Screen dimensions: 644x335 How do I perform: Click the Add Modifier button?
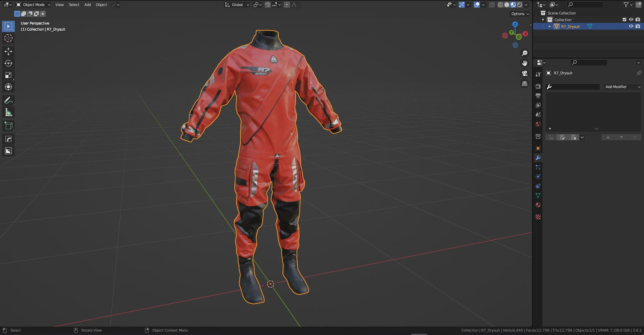[x=622, y=87]
